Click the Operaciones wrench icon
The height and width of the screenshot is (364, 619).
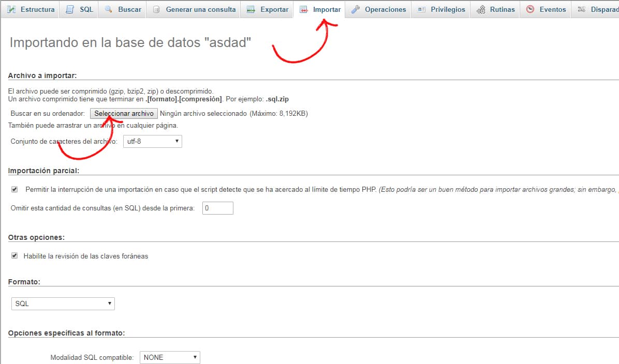(x=355, y=9)
